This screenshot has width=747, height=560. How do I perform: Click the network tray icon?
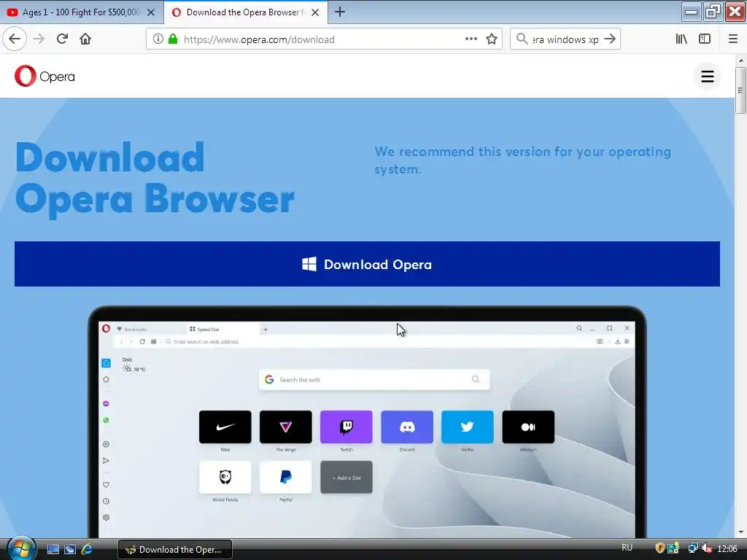click(693, 548)
